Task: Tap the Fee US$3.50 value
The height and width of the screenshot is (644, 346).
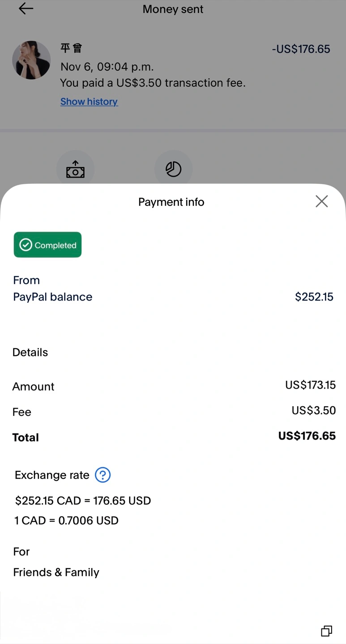Action: [x=313, y=411]
